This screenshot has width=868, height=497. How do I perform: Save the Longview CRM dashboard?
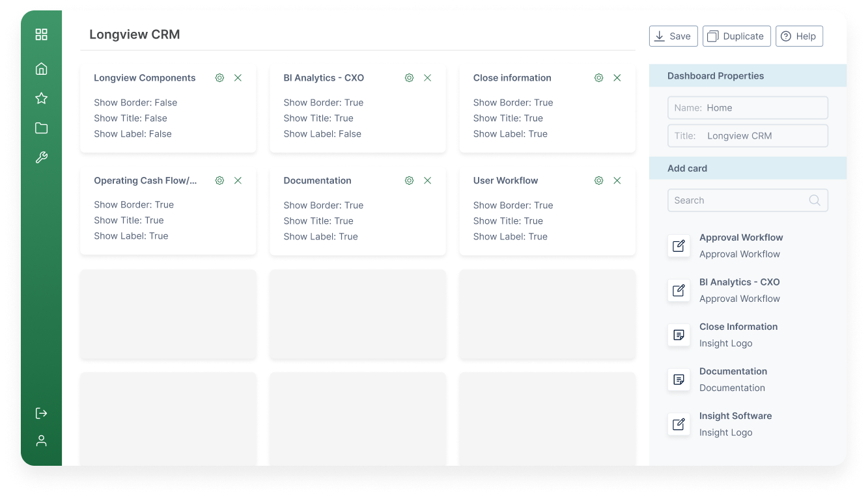click(x=673, y=36)
